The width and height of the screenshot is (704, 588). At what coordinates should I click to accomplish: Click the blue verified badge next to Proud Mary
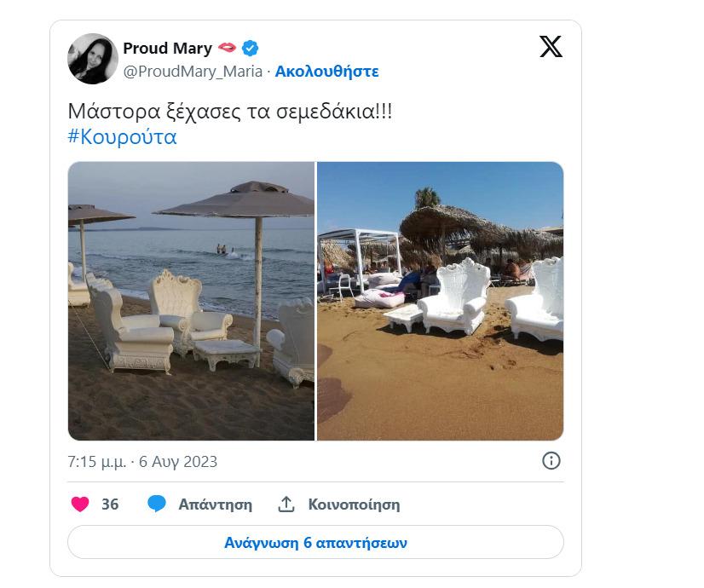(250, 48)
